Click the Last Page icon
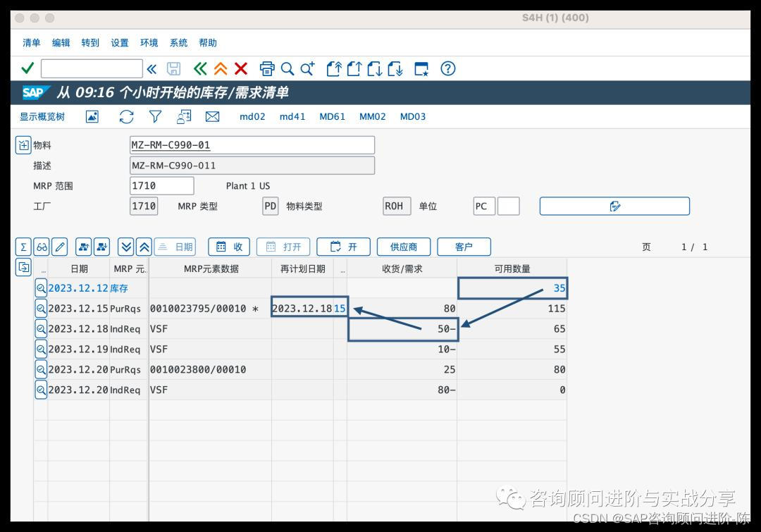761x532 pixels. pyautogui.click(x=395, y=68)
